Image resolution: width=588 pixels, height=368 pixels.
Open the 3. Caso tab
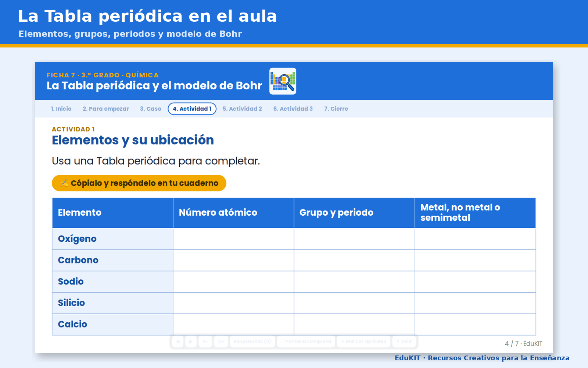coord(151,109)
